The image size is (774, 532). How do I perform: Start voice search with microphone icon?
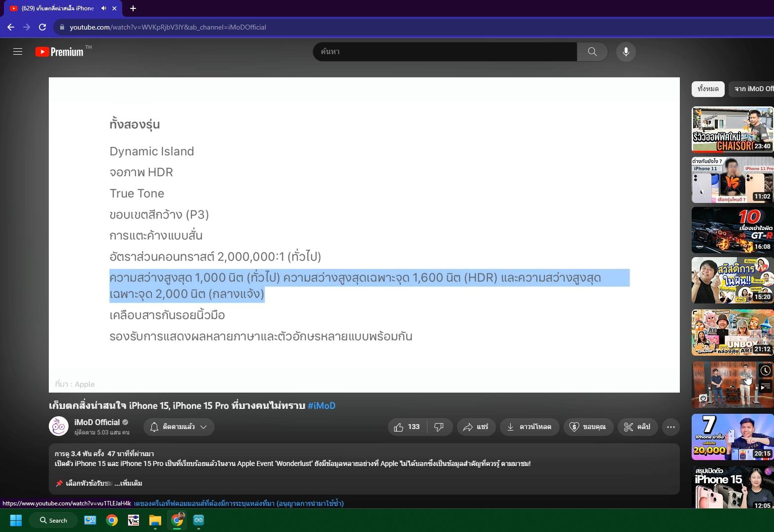pos(626,52)
